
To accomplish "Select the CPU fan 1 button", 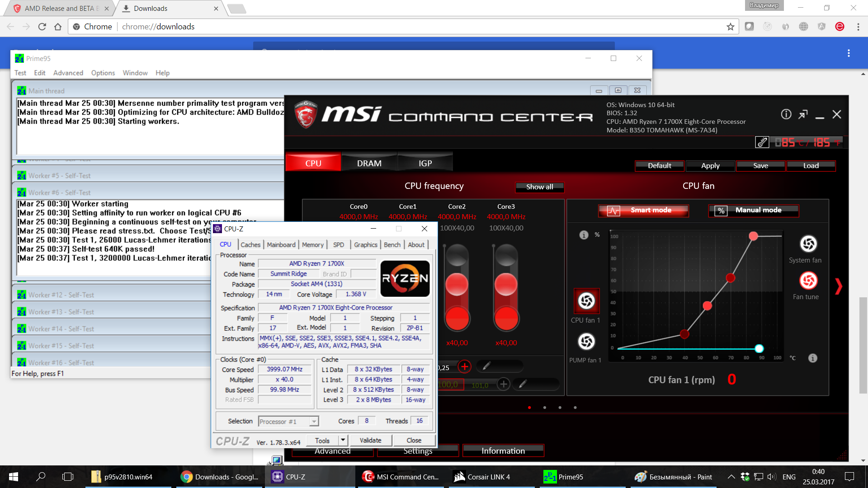I will (586, 301).
